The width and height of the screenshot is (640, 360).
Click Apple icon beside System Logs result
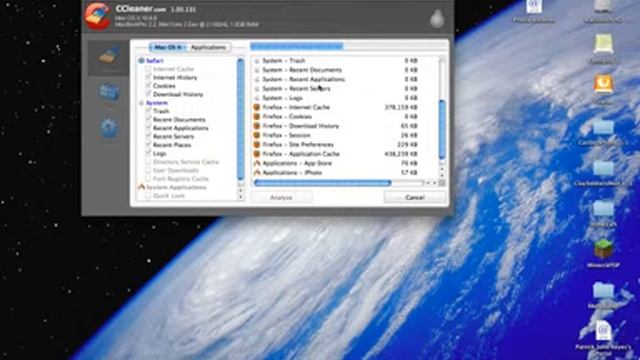coord(257,98)
